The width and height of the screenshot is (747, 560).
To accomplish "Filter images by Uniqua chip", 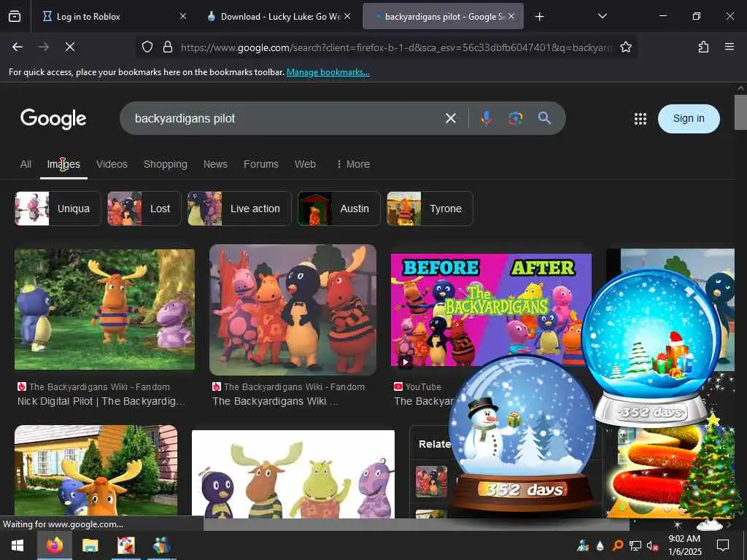I will point(58,209).
